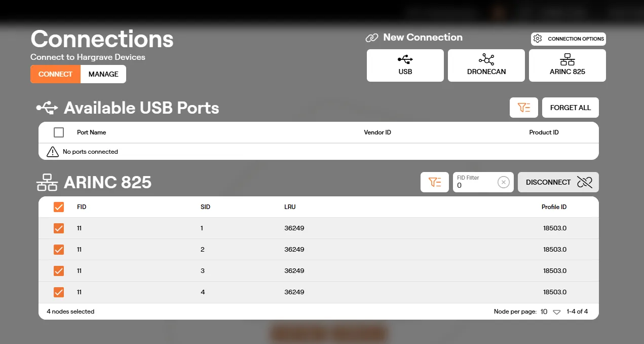The height and width of the screenshot is (344, 644).
Task: Sort by Profile ID column header
Action: 554,207
